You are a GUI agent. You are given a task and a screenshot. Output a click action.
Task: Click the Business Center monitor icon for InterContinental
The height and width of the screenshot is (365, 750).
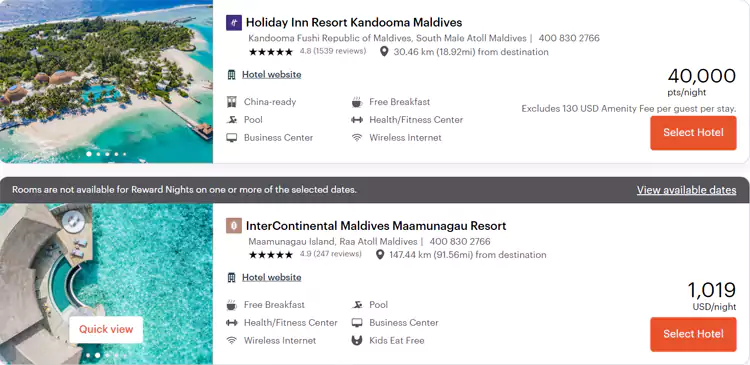[357, 322]
